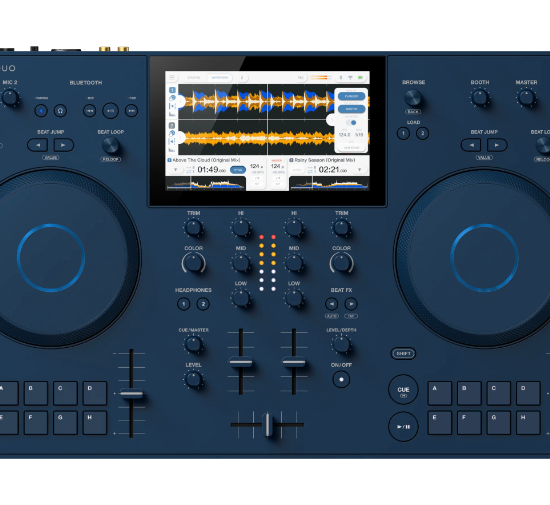
Task: Click the channel 2 MID EQ knob
Action: point(294,263)
